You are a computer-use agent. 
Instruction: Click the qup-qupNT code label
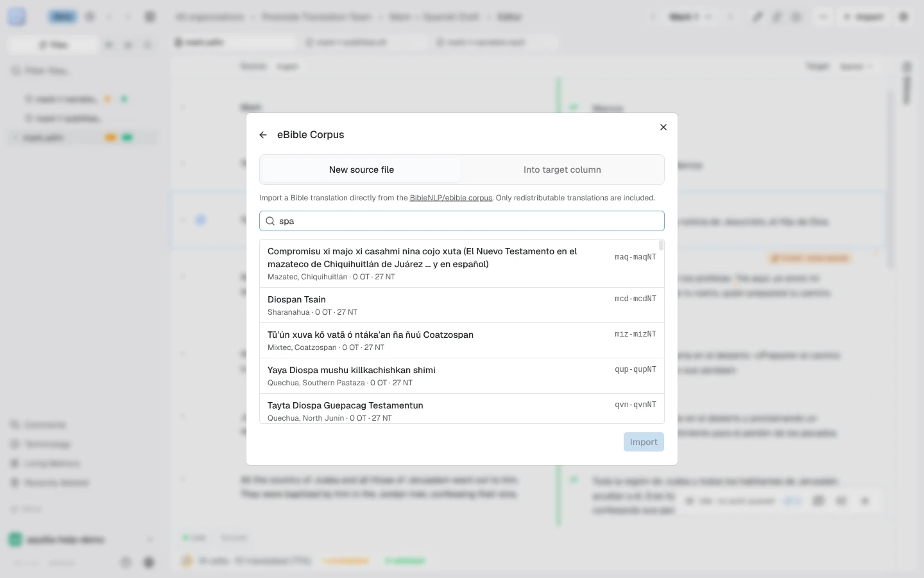635,369
